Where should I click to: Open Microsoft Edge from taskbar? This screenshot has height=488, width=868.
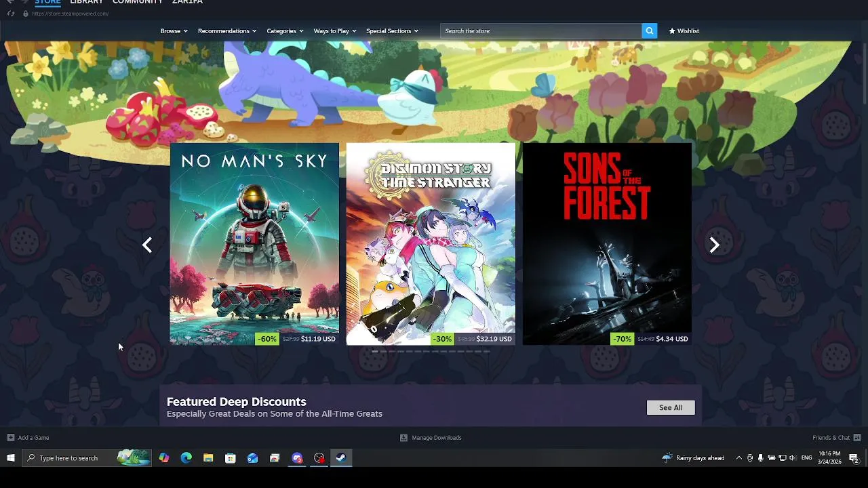tap(186, 458)
